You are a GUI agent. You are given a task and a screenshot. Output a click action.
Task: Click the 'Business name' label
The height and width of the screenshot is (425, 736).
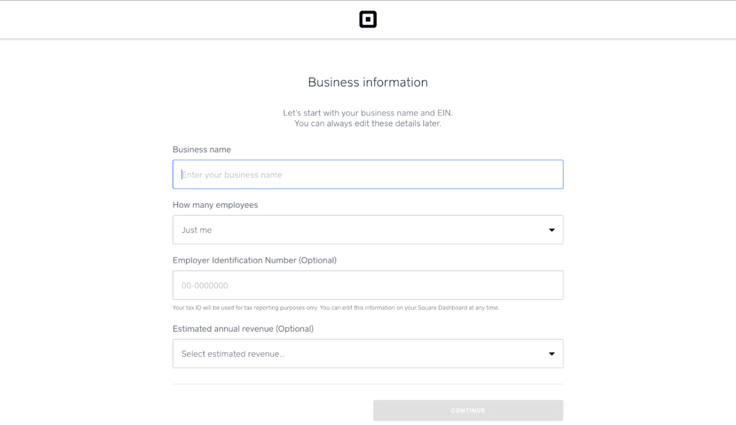202,149
